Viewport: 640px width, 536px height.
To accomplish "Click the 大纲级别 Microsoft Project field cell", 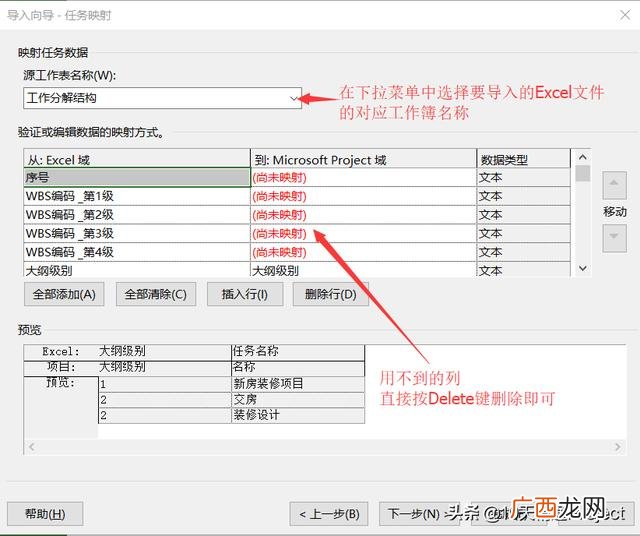I will tap(364, 270).
